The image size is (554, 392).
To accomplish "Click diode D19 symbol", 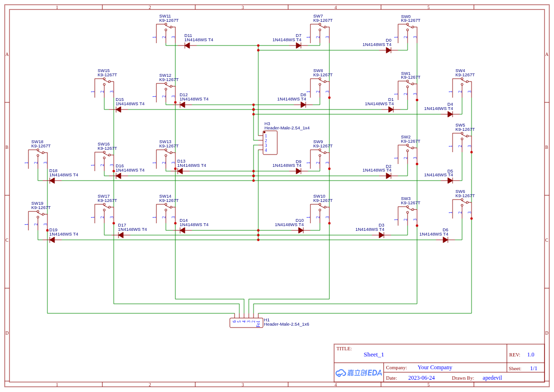I will pyautogui.click(x=51, y=239).
